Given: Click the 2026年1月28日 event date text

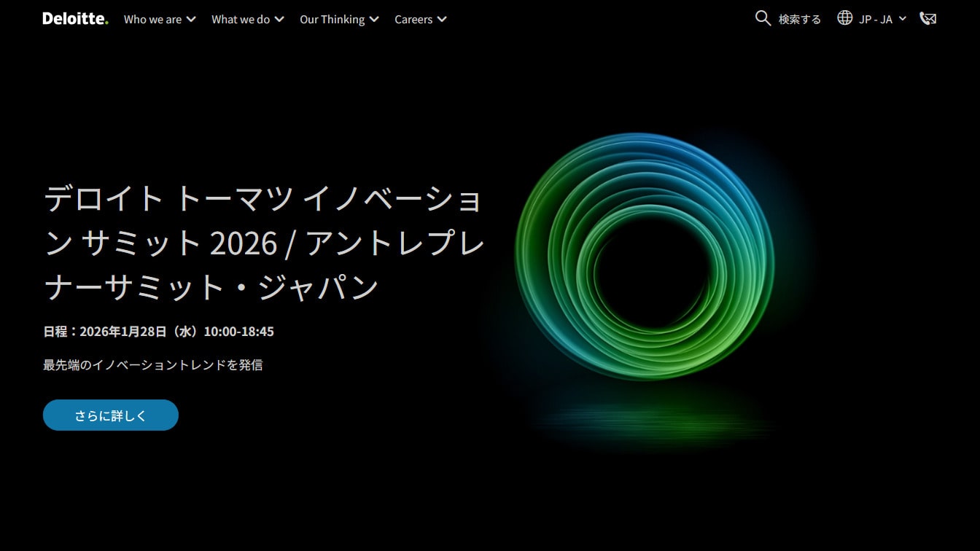Looking at the screenshot, I should pos(158,332).
